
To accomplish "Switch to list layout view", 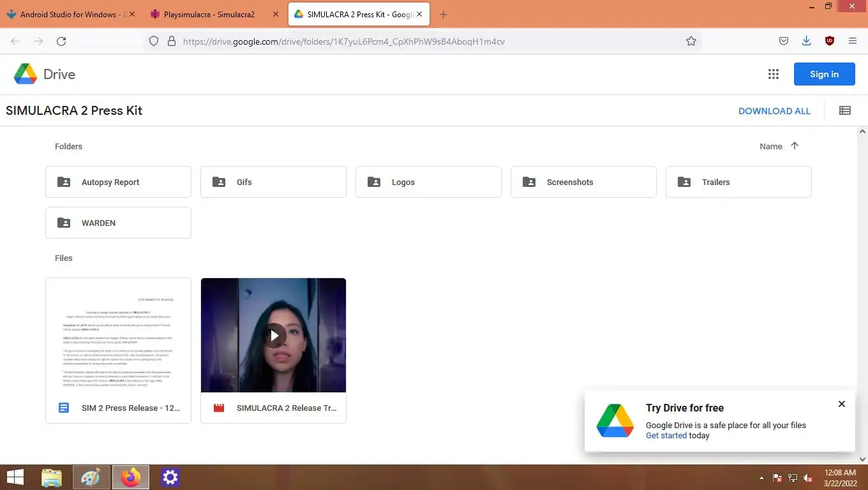I will pos(845,110).
